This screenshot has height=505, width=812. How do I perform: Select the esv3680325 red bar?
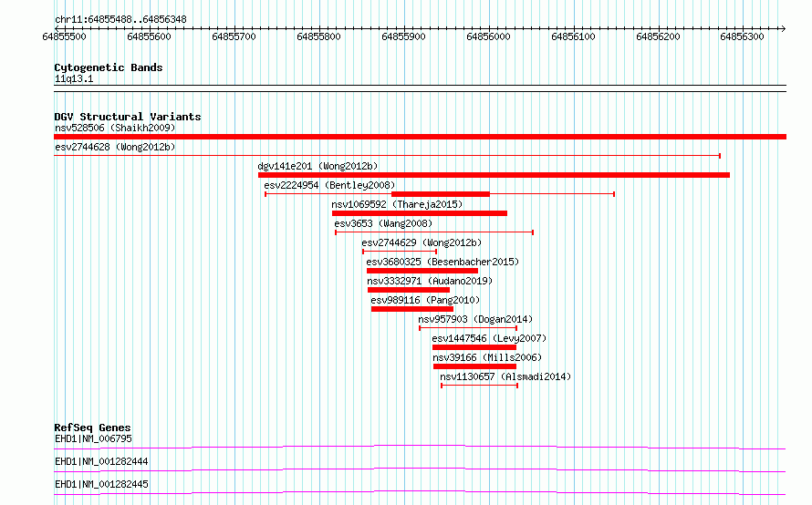(422, 271)
